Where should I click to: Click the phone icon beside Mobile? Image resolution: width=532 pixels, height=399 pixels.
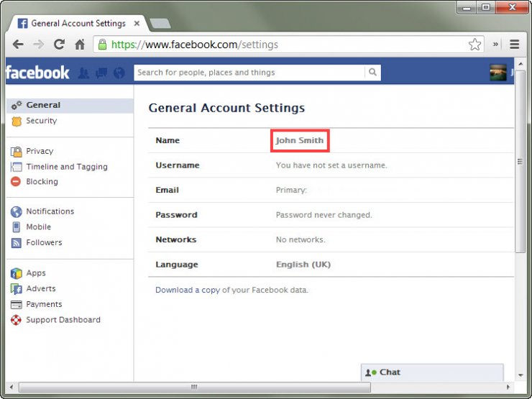(16, 227)
